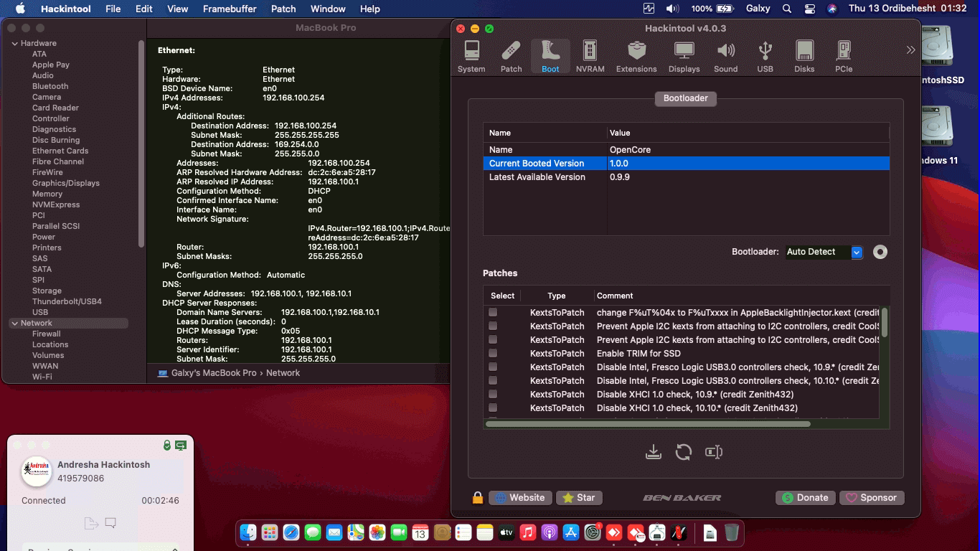980x551 pixels.
Task: Tick checkbox for 'Enable TRIM for SSD' patch
Action: pos(493,354)
